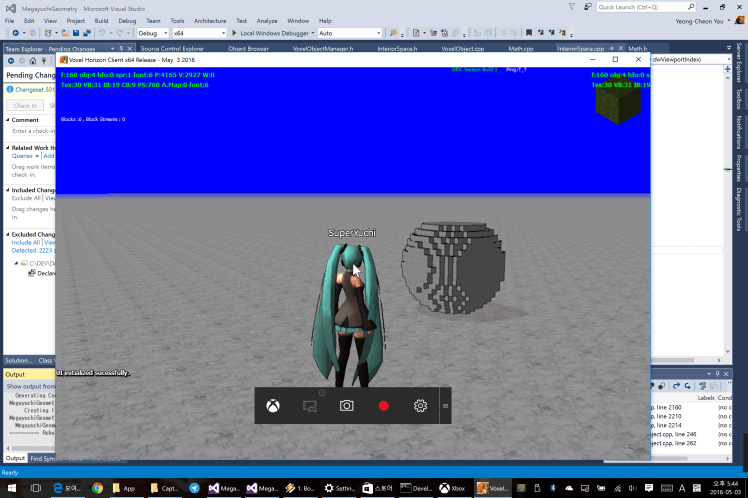Image resolution: width=748 pixels, height=498 pixels.
Task: Open Diagnostic Tools side tab
Action: [738, 209]
